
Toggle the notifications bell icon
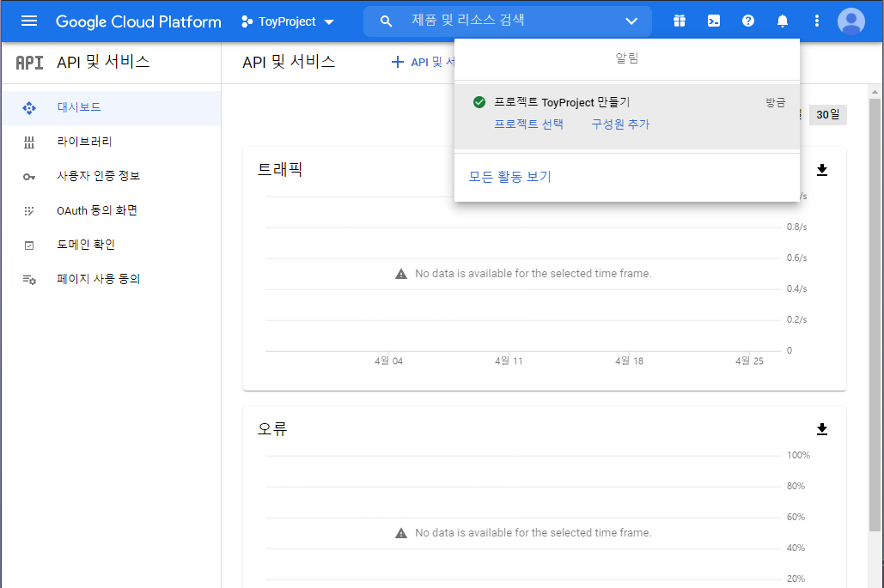pyautogui.click(x=783, y=21)
